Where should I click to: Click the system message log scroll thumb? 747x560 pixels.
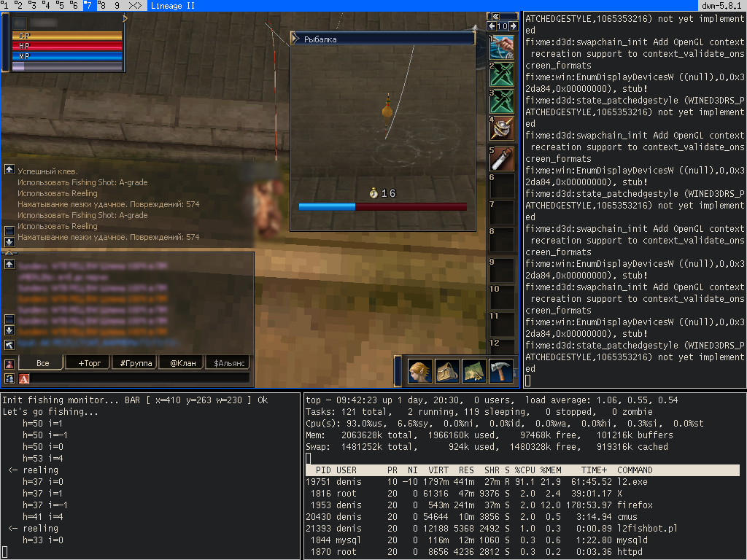click(x=9, y=231)
